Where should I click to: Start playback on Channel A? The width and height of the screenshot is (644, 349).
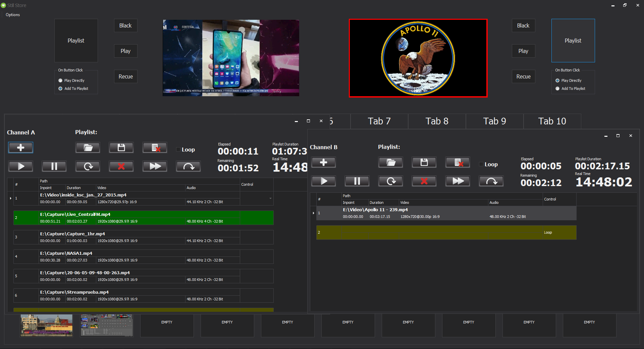pos(20,166)
